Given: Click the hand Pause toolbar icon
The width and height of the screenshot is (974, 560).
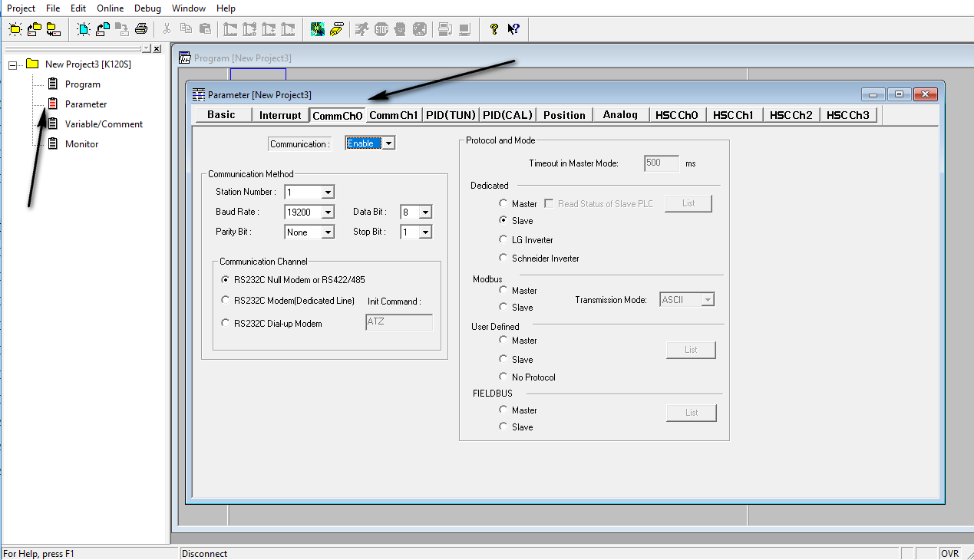Looking at the screenshot, I should tap(400, 29).
